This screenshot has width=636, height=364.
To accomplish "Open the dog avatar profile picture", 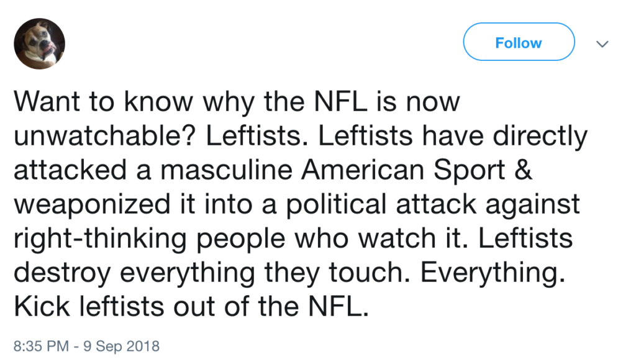I will (39, 43).
